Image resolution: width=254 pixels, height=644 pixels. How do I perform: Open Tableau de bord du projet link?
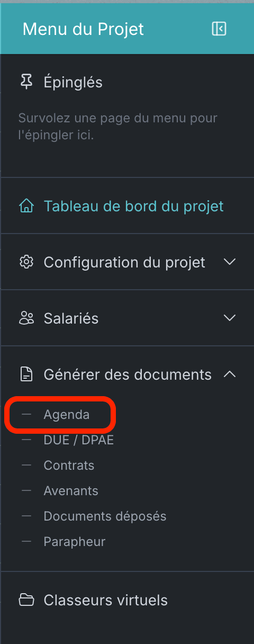click(133, 205)
